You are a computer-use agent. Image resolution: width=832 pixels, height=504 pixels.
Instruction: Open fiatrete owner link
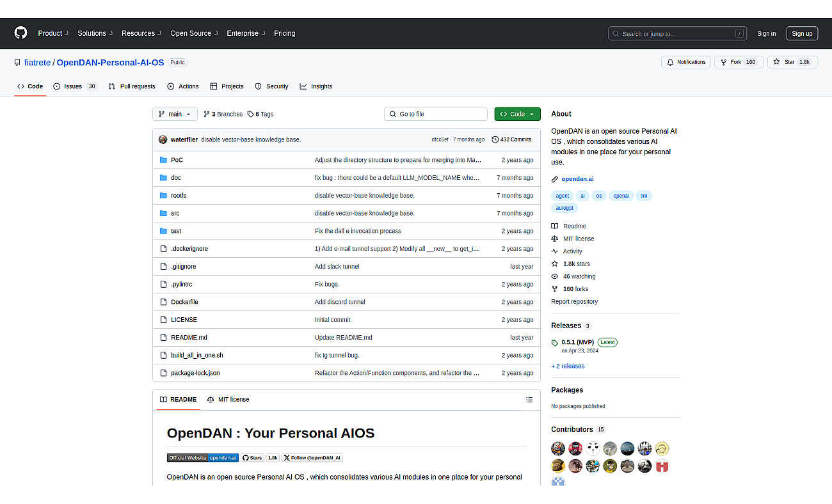(x=37, y=63)
